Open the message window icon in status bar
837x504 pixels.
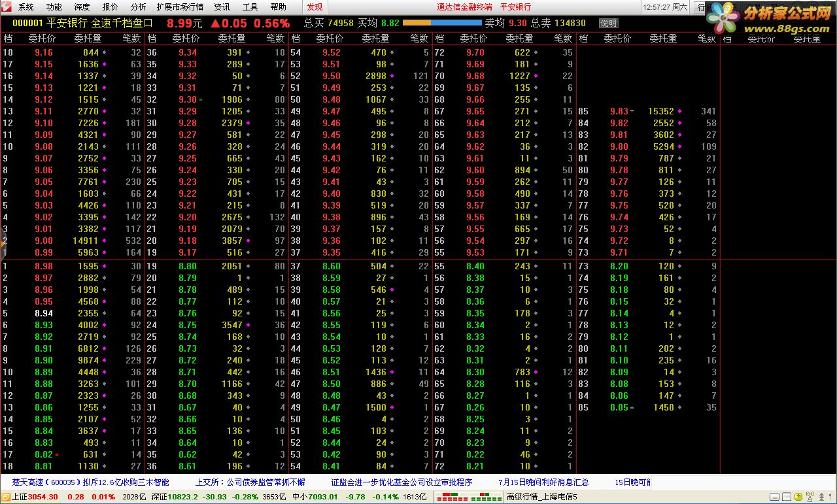coord(775,497)
